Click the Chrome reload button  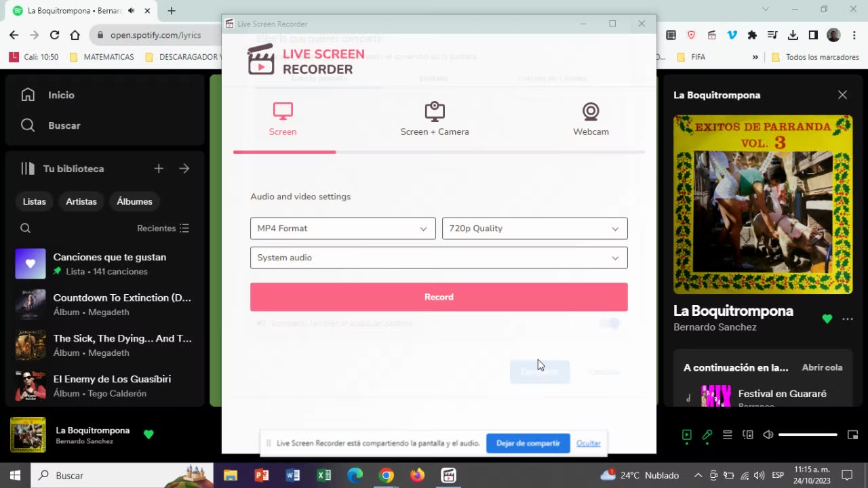pos(54,35)
